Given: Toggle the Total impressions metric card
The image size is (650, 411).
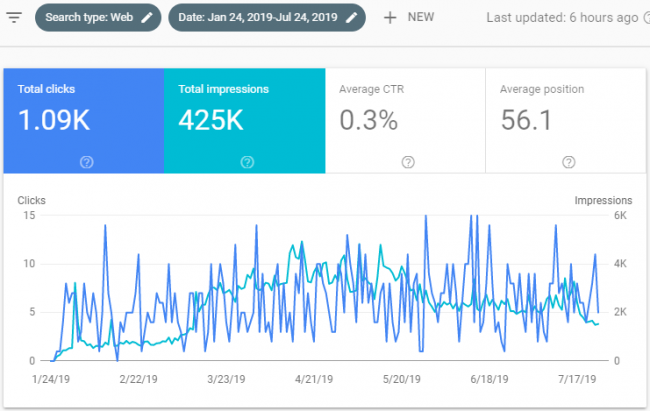Looking at the screenshot, I should pyautogui.click(x=245, y=121).
